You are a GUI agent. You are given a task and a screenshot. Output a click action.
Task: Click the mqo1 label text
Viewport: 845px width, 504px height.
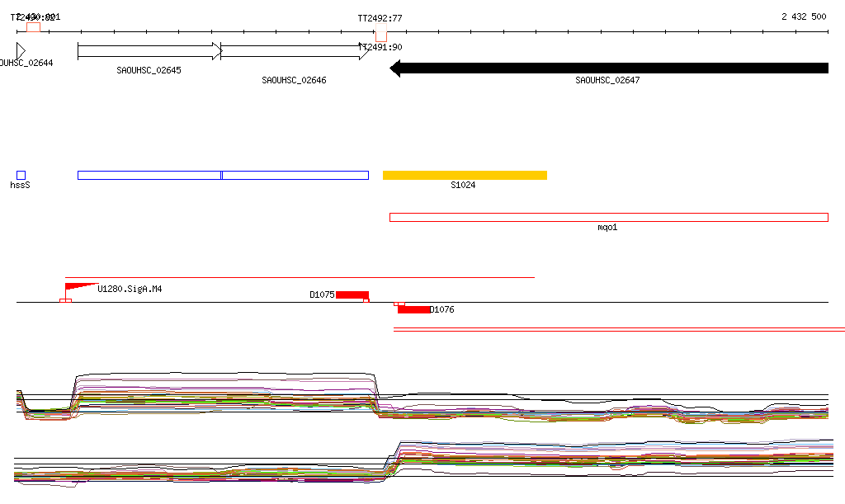[x=607, y=227]
